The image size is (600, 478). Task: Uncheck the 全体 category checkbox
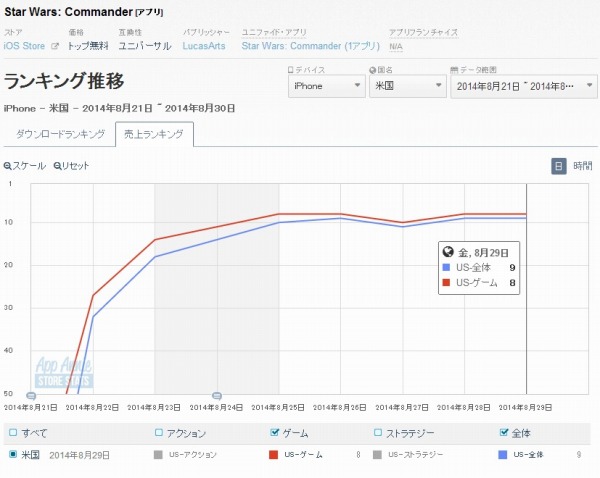504,432
